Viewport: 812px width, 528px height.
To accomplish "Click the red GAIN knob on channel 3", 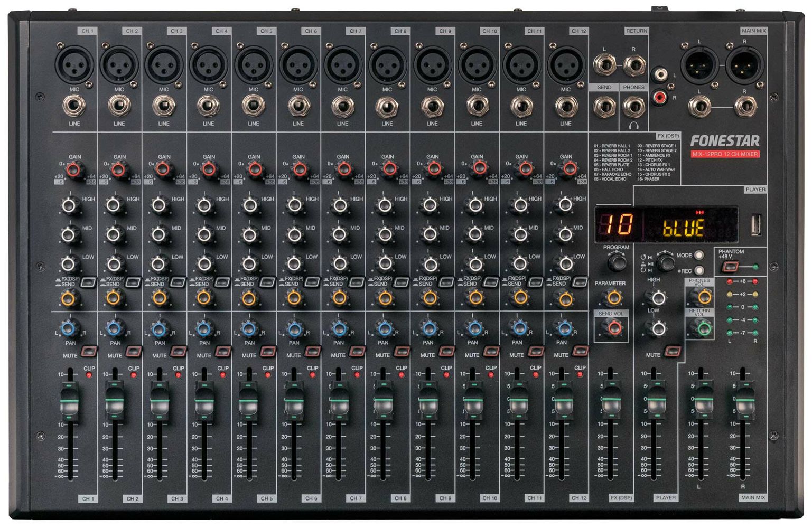I will (163, 169).
